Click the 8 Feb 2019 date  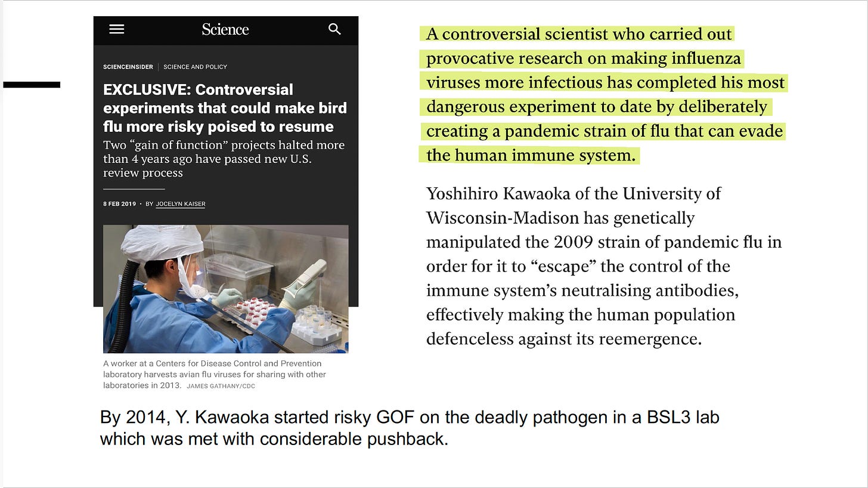click(120, 204)
